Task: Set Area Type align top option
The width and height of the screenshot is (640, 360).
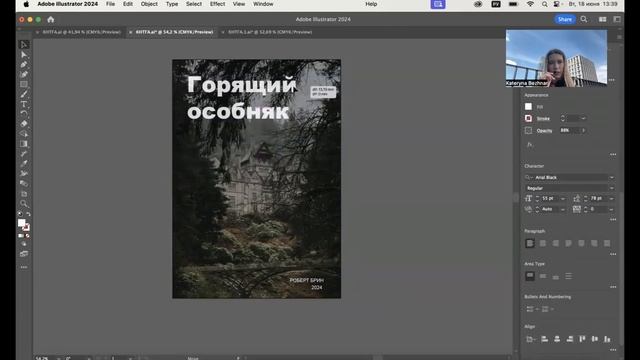Action: click(x=530, y=276)
